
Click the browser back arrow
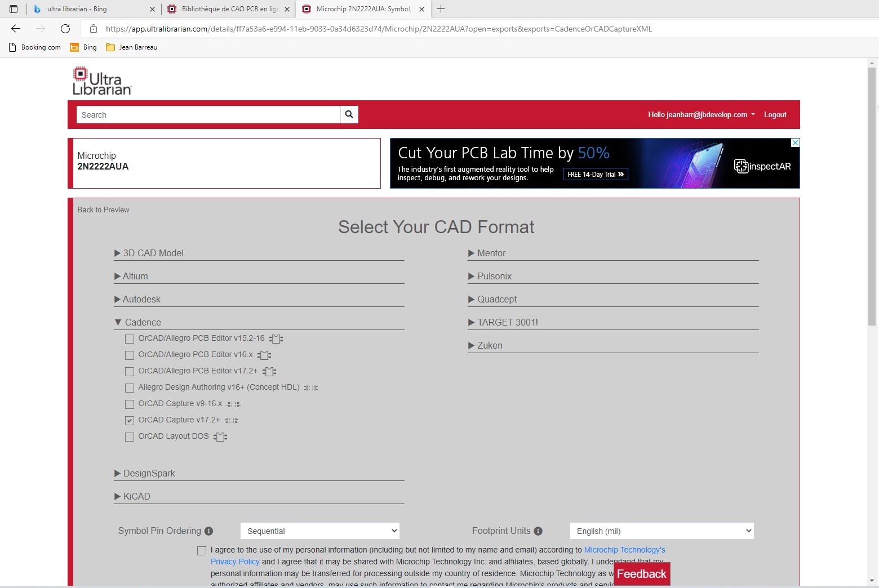pyautogui.click(x=16, y=29)
